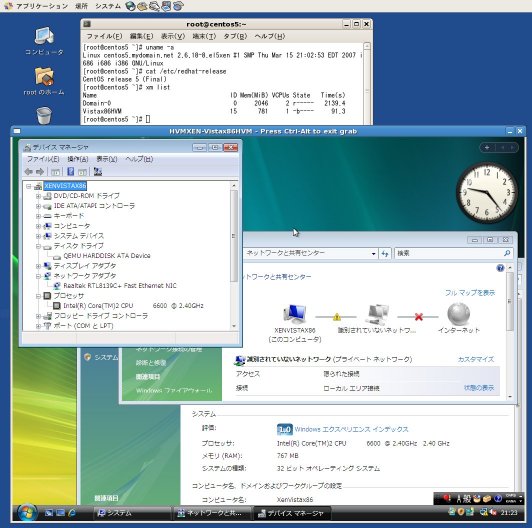
Task: Click the Vista sidebar clock gadget
Action: coord(487,192)
